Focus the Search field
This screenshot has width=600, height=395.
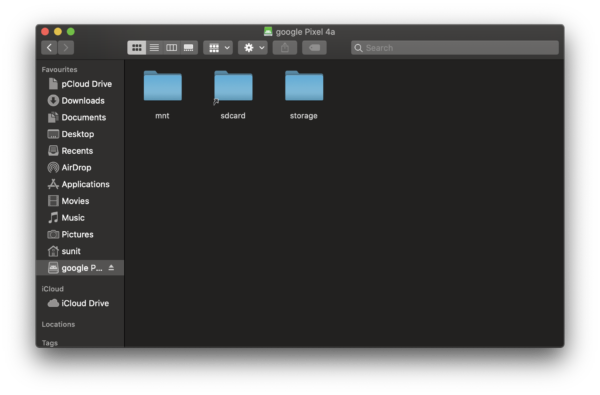pos(455,48)
